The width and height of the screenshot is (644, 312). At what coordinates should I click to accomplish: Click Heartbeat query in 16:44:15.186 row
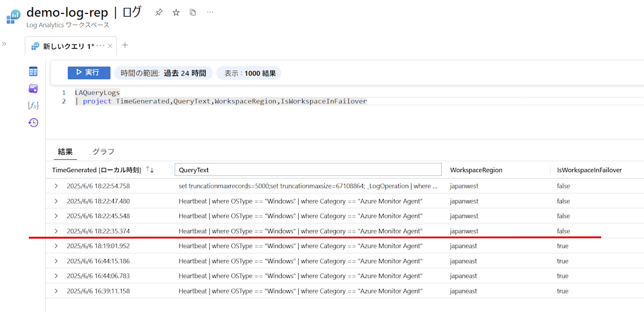(301, 261)
